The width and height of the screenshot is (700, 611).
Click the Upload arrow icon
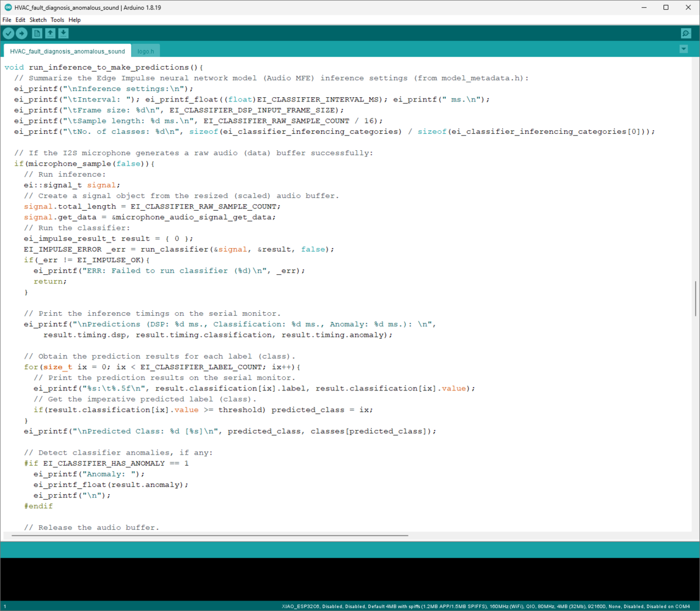(21, 34)
